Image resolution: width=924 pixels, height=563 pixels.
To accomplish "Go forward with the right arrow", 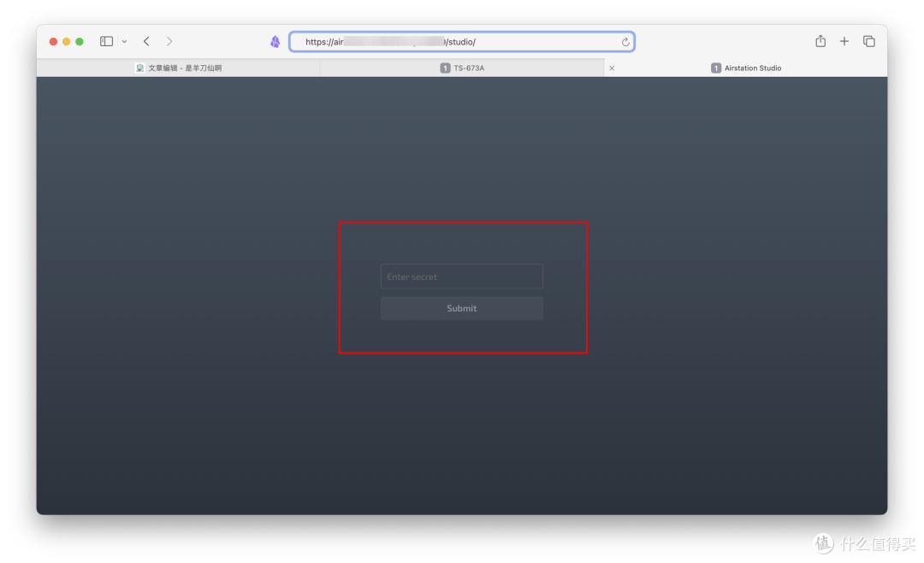I will click(169, 41).
